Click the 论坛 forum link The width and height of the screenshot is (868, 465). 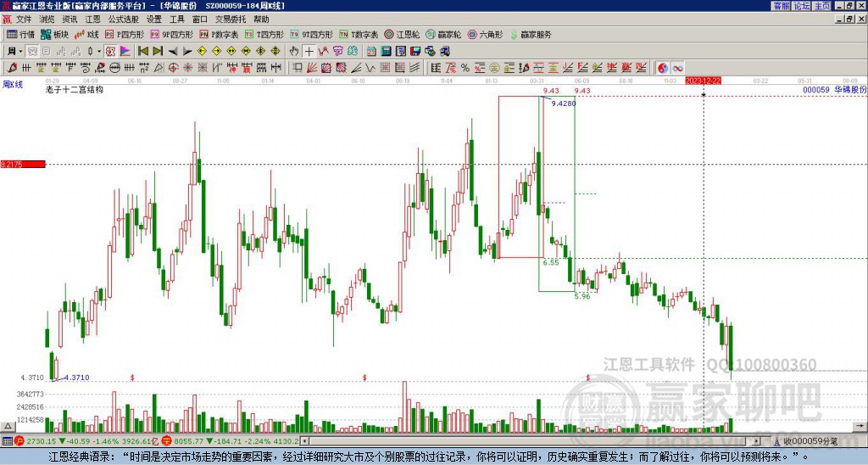coord(801,6)
